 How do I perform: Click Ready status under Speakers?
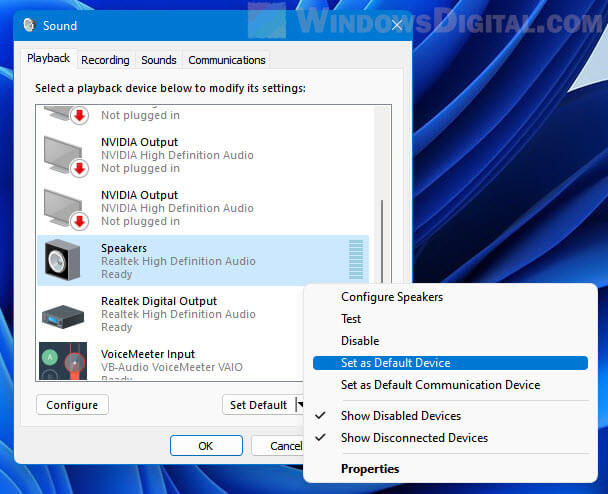(x=116, y=275)
